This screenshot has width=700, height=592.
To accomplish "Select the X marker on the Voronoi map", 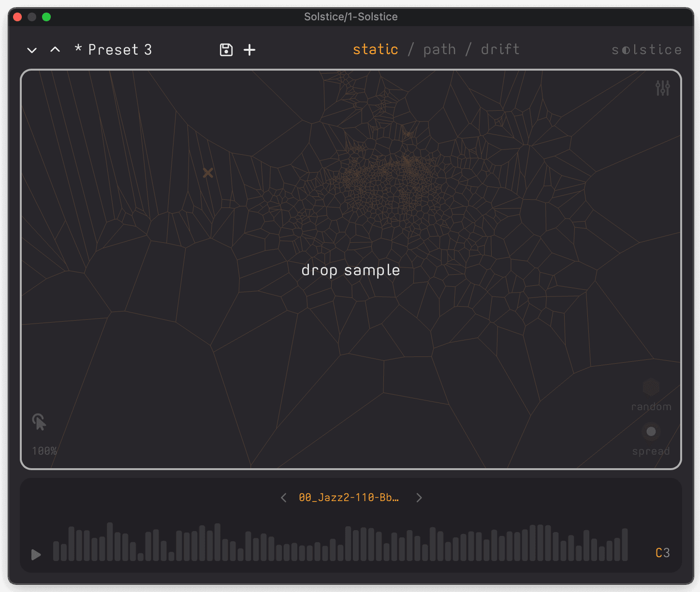I will click(208, 173).
